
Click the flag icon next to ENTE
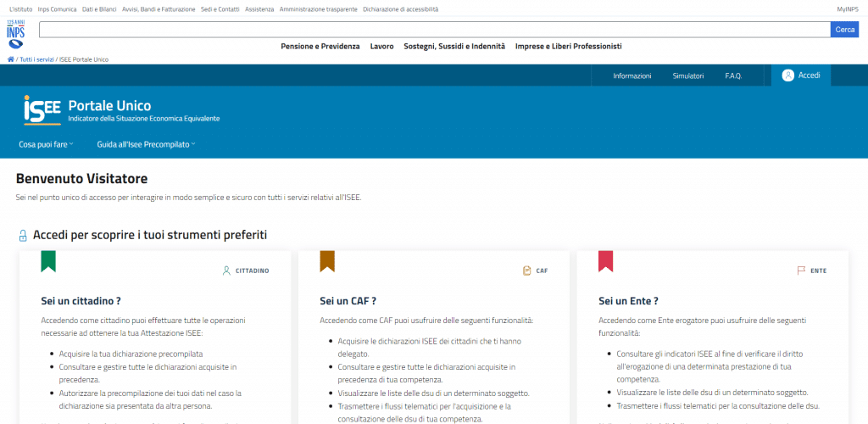801,271
